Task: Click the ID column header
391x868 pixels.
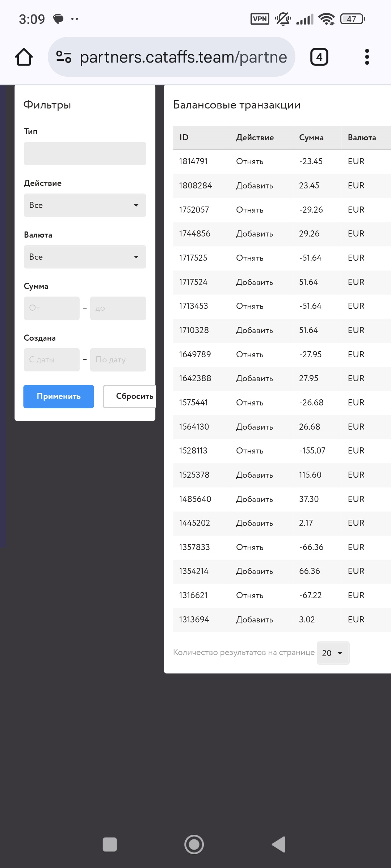Action: [184, 137]
